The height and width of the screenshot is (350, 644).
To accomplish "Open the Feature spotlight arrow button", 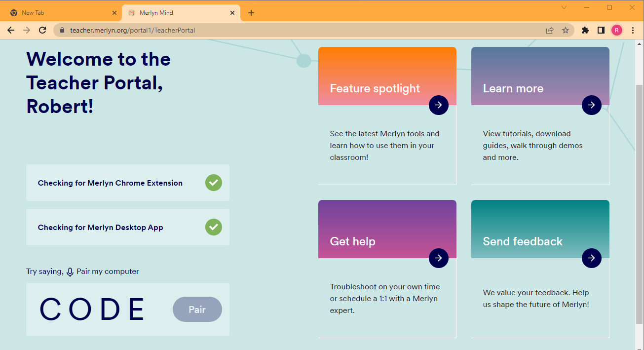I will pos(438,105).
